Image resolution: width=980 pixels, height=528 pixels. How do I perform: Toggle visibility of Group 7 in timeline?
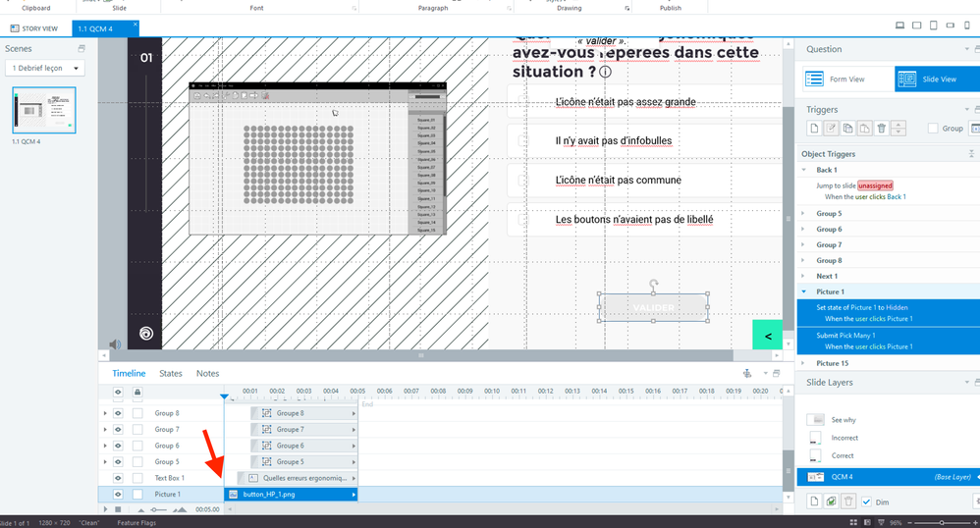click(x=118, y=429)
